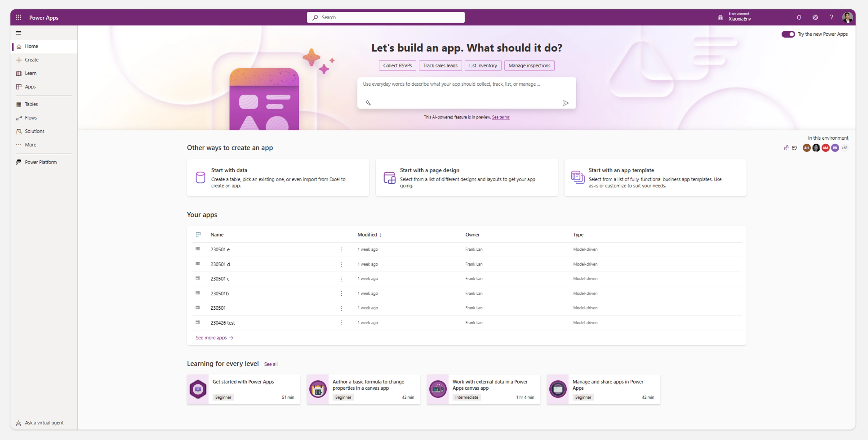Open the notifications bell
The height and width of the screenshot is (440, 868).
[799, 17]
